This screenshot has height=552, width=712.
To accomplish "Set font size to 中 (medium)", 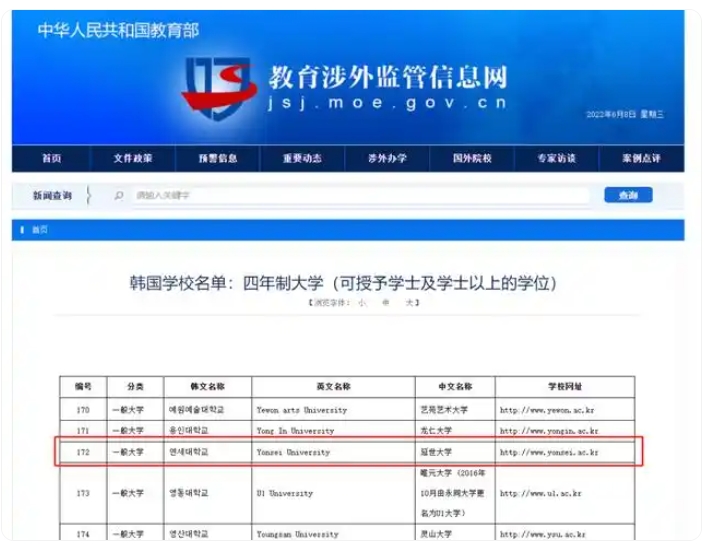I will coord(385,302).
